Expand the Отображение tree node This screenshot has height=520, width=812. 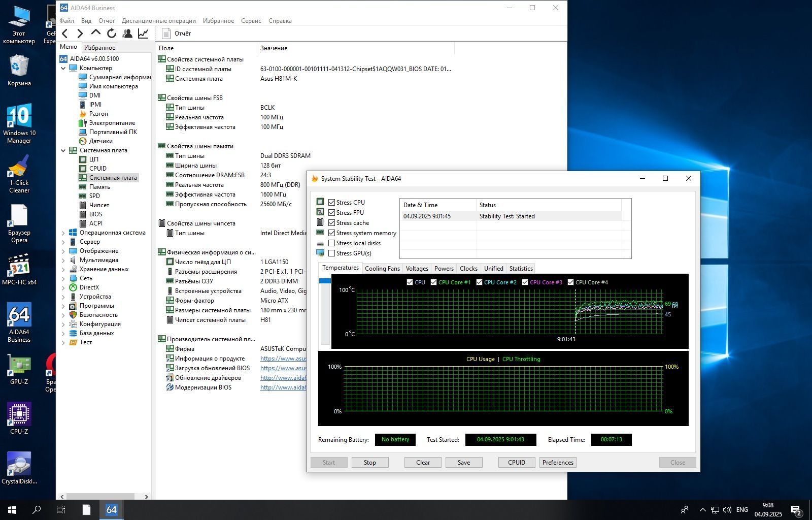pos(63,251)
